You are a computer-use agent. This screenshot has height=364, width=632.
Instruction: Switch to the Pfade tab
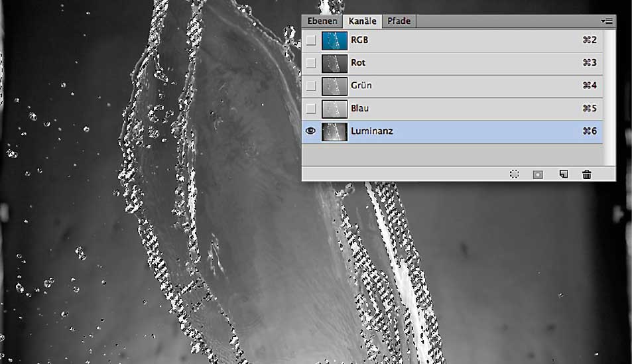[399, 21]
